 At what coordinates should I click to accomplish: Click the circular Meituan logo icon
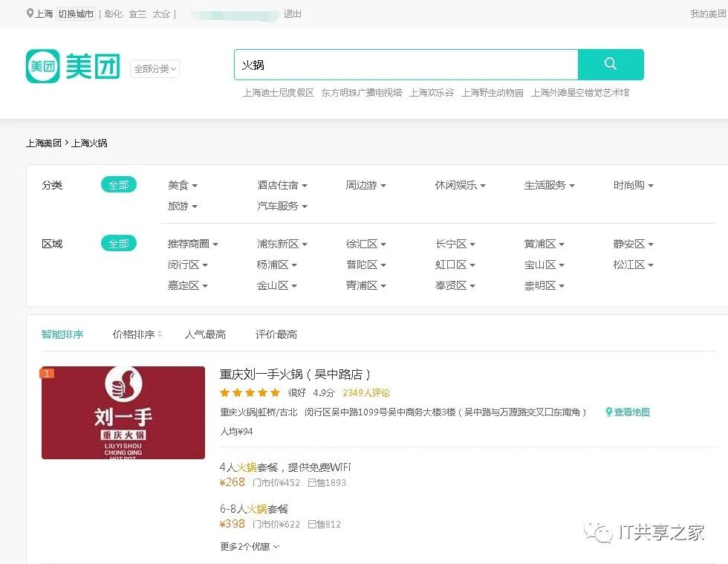[42, 65]
